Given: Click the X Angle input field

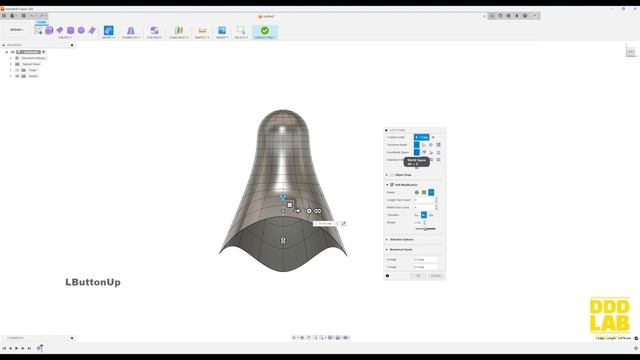Looking at the screenshot, I should tap(425, 260).
